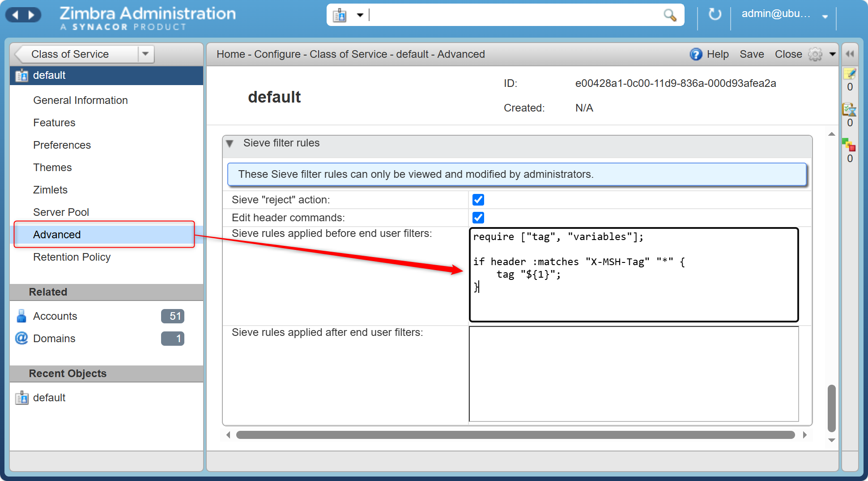Toggle the Sieve "reject" action checkbox
868x481 pixels.
click(x=478, y=200)
